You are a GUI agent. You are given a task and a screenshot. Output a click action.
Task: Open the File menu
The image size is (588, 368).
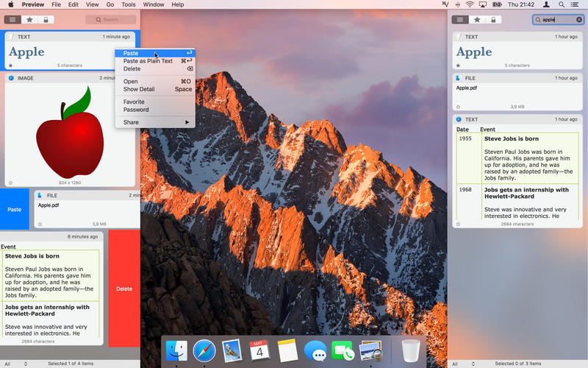coord(57,4)
